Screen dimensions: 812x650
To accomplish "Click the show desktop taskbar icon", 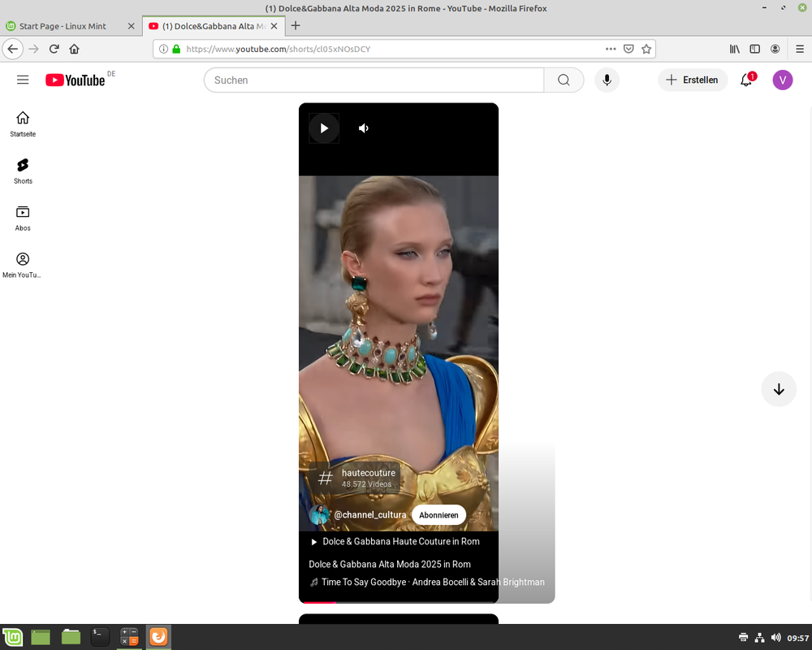I will point(41,637).
